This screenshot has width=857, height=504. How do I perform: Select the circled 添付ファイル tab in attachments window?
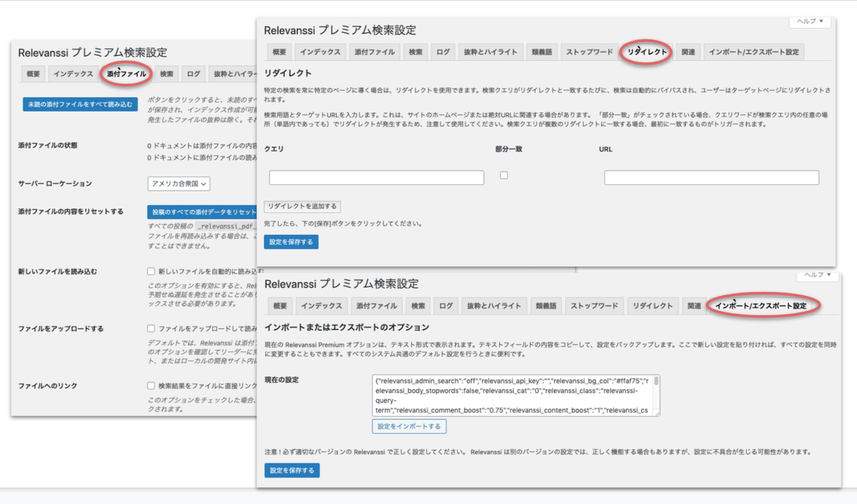tap(126, 74)
